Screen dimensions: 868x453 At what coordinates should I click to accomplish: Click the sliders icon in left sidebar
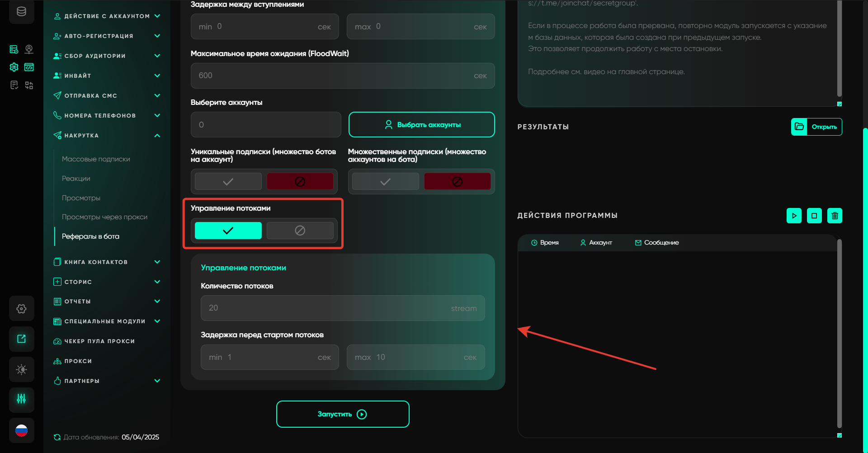[21, 399]
